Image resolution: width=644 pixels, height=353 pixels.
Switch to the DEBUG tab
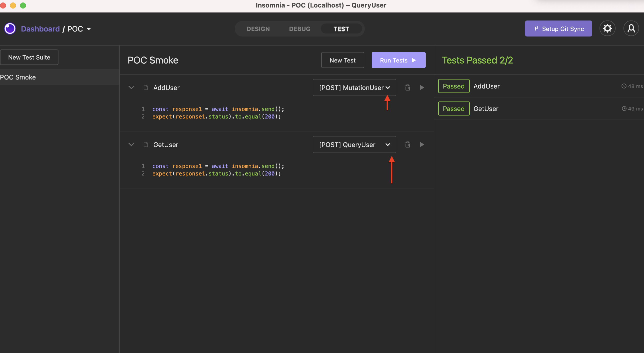tap(300, 28)
